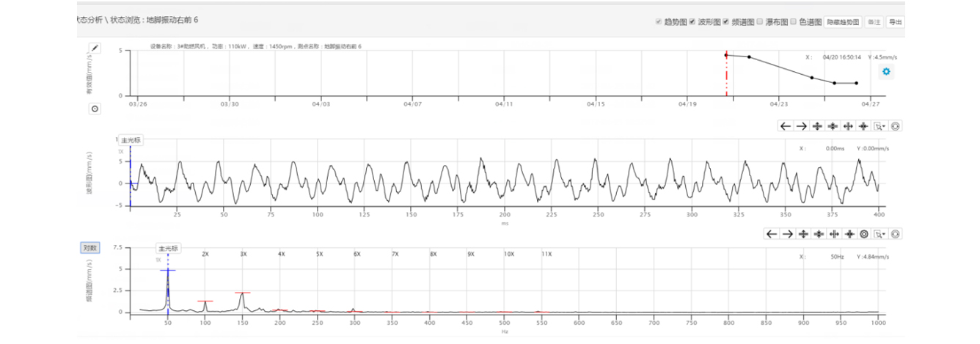980x344 pixels.
Task: Click left arrow in spectrum toolbar
Action: (771, 234)
